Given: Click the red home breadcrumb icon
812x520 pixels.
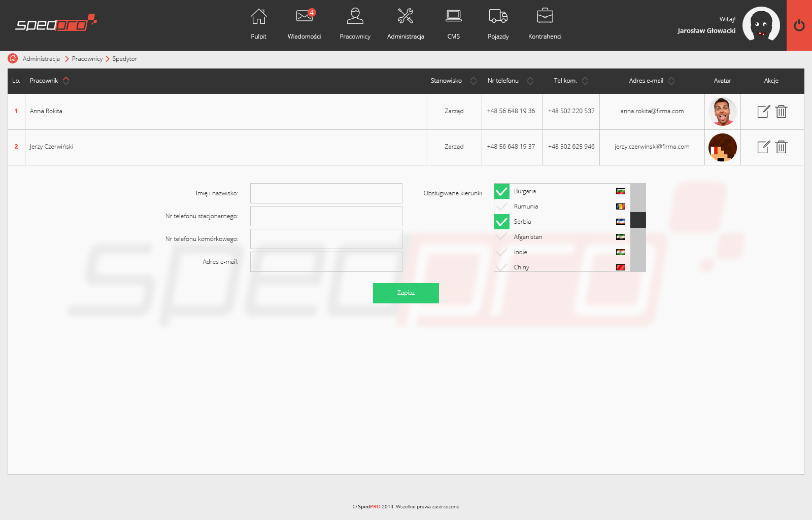Looking at the screenshot, I should pyautogui.click(x=13, y=59).
